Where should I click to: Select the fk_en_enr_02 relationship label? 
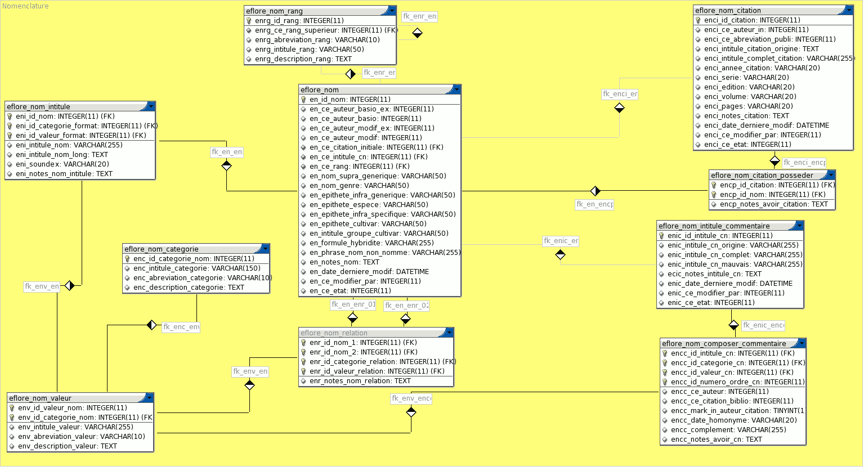406,306
